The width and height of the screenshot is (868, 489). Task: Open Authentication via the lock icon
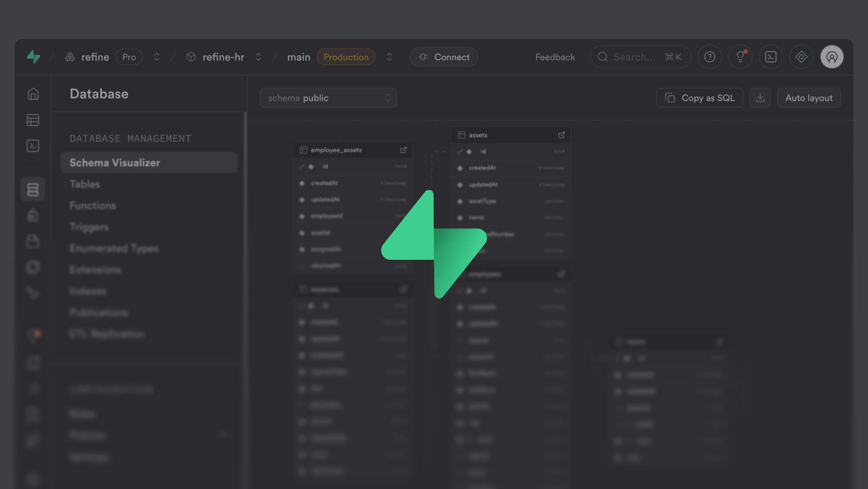tap(33, 215)
